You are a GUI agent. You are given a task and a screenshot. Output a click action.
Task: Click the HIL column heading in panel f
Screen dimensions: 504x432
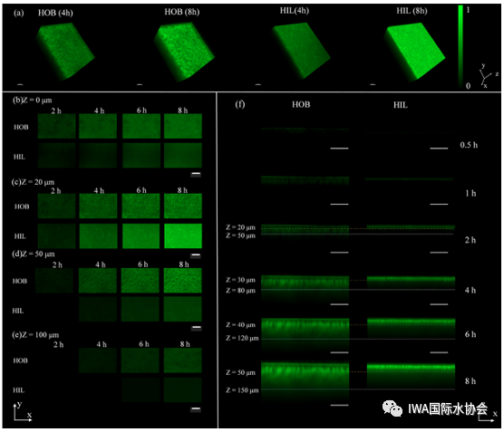[400, 105]
